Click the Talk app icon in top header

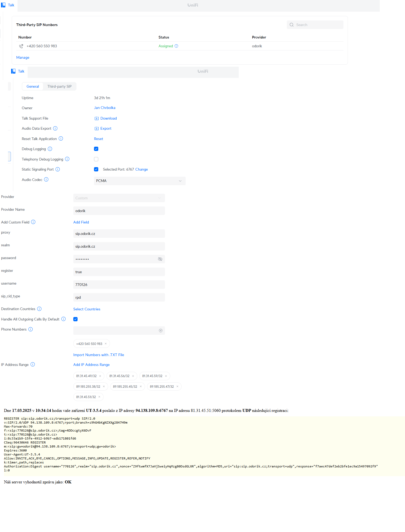click(x=3, y=5)
